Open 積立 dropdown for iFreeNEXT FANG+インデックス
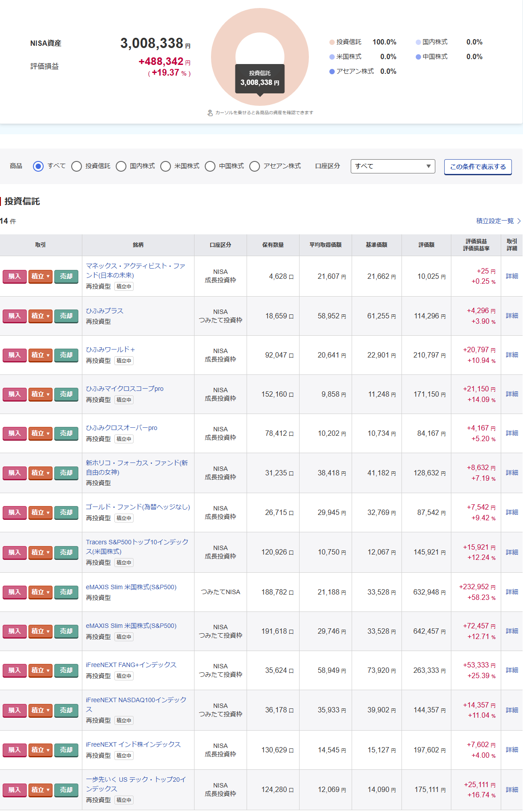Viewport: 523px width, 812px height. [41, 670]
